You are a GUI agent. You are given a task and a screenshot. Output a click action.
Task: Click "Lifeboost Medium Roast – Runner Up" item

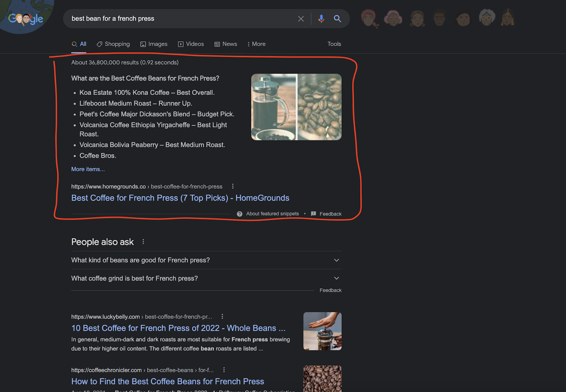click(x=136, y=103)
